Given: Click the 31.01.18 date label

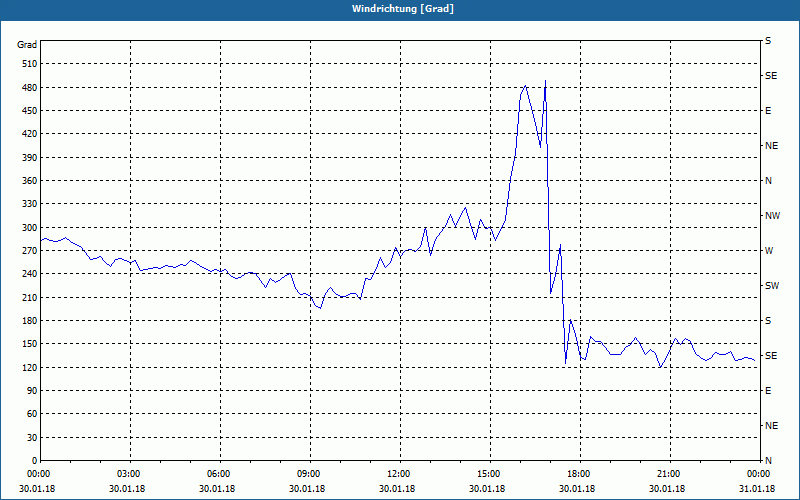Looking at the screenshot, I should coord(757,489).
